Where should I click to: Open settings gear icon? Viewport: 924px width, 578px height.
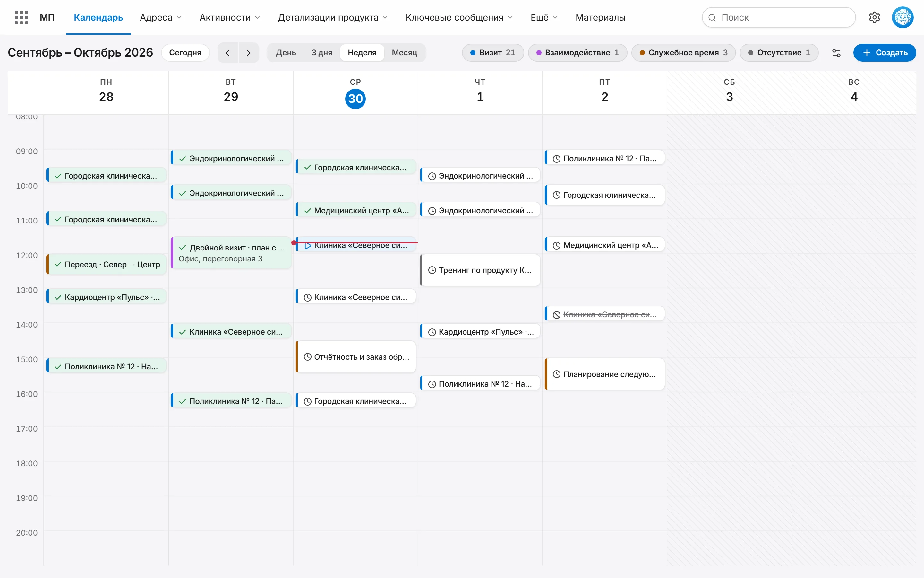874,18
